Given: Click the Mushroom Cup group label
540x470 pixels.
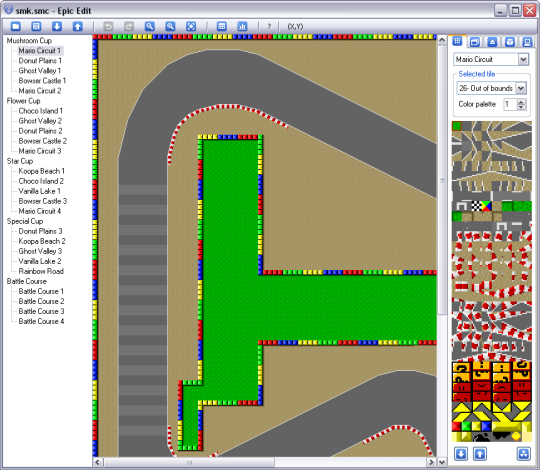Looking at the screenshot, I should click(29, 41).
